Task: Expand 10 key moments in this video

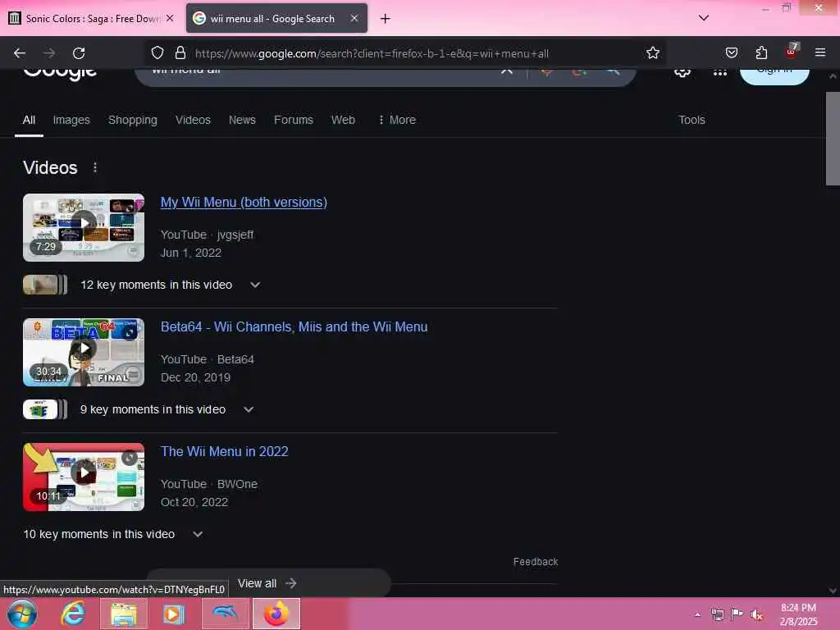Action: tap(198, 534)
